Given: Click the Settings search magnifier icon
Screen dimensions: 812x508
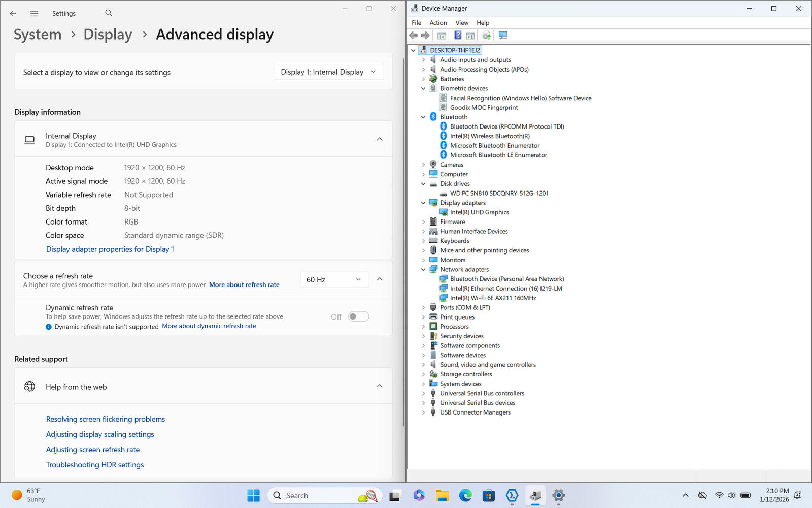Looking at the screenshot, I should point(109,13).
